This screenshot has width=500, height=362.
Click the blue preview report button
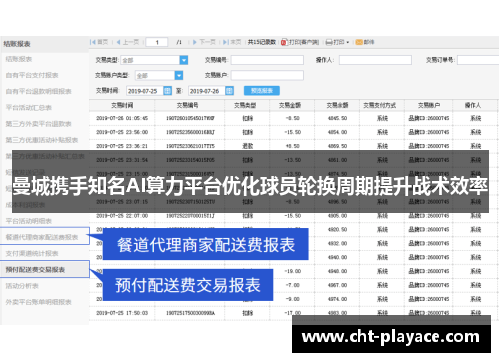pyautogui.click(x=262, y=91)
